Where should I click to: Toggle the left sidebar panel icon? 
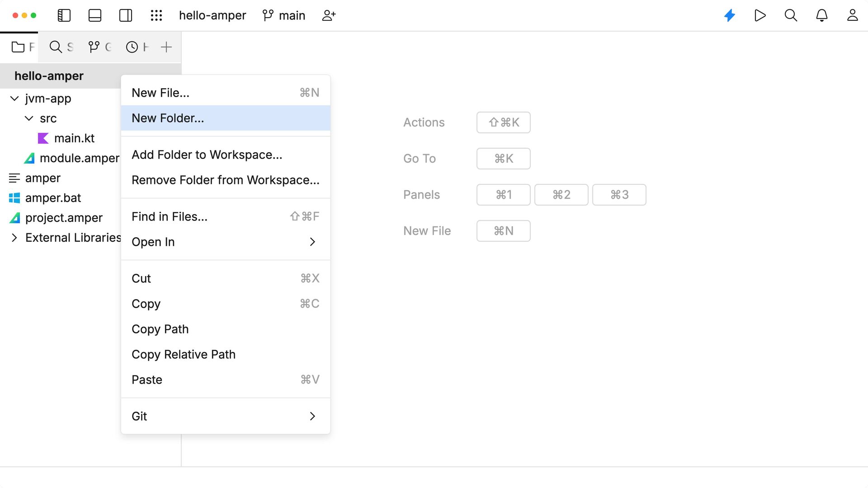(x=64, y=15)
